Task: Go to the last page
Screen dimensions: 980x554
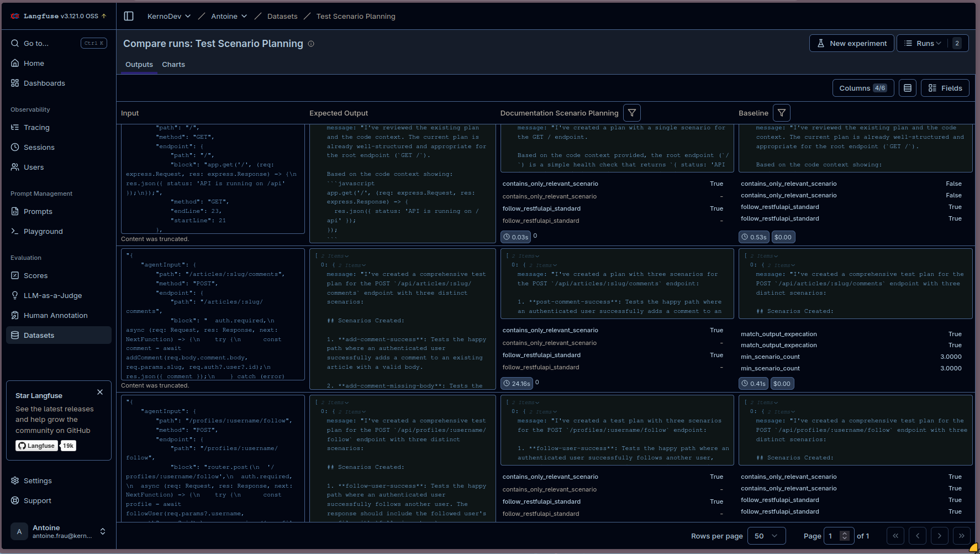Action: 962,536
